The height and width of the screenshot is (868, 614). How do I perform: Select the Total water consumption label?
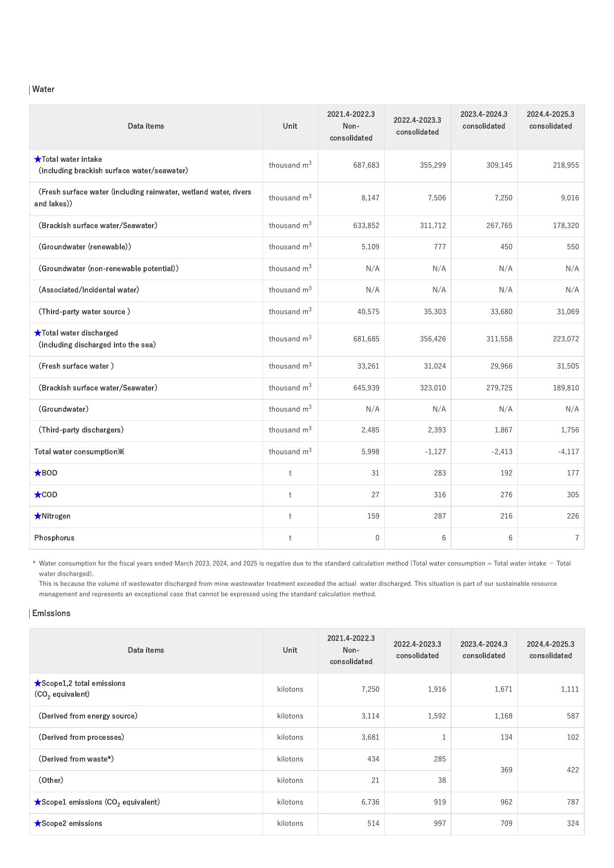79,452
